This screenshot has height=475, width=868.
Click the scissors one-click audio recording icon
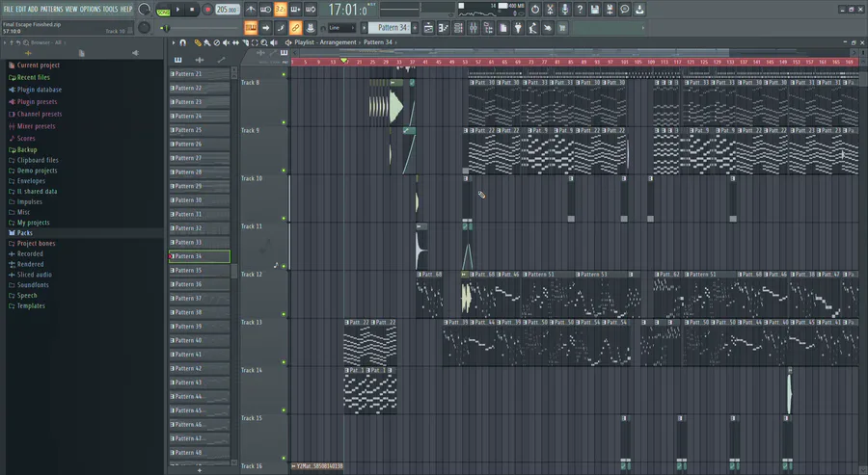tap(550, 10)
